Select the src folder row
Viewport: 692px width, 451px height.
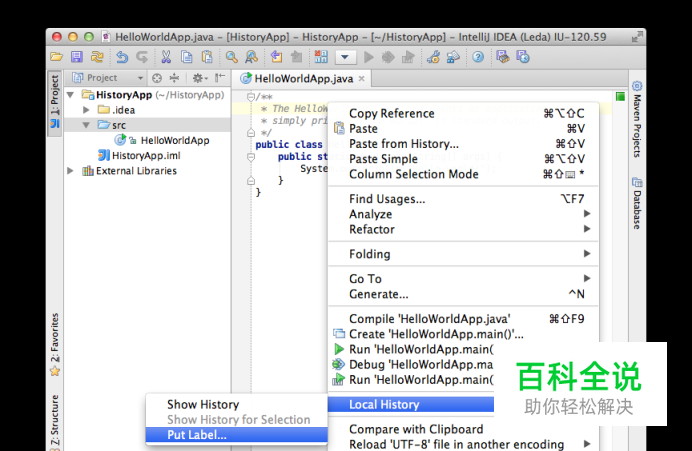tap(147, 125)
